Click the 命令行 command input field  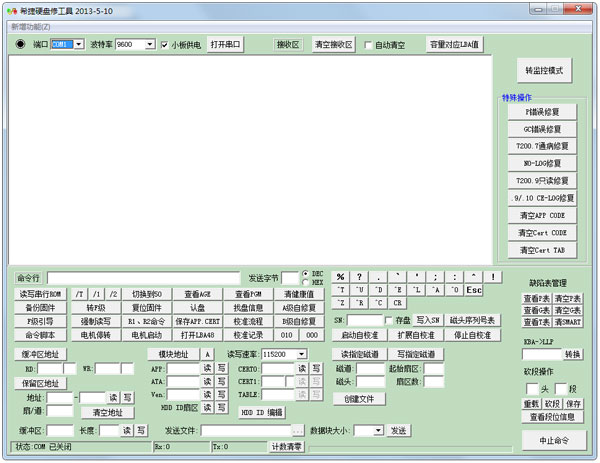click(x=143, y=277)
